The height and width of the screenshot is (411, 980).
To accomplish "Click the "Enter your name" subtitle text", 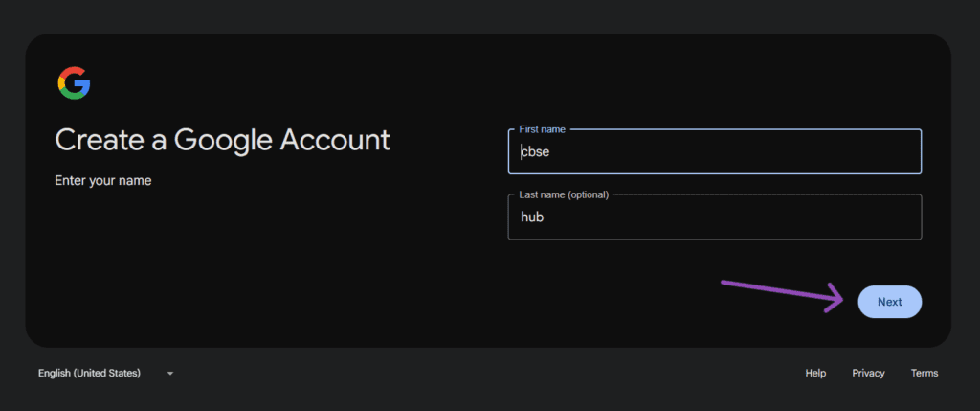I will point(102,180).
